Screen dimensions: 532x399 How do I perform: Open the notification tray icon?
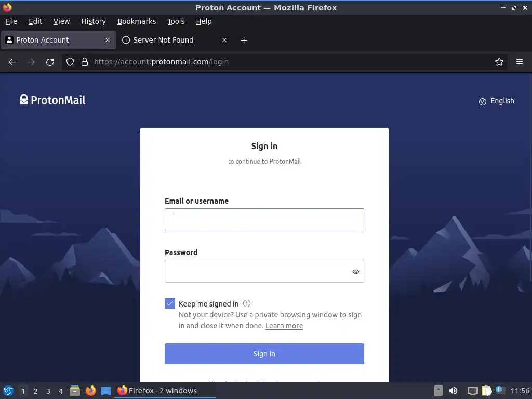point(499,390)
